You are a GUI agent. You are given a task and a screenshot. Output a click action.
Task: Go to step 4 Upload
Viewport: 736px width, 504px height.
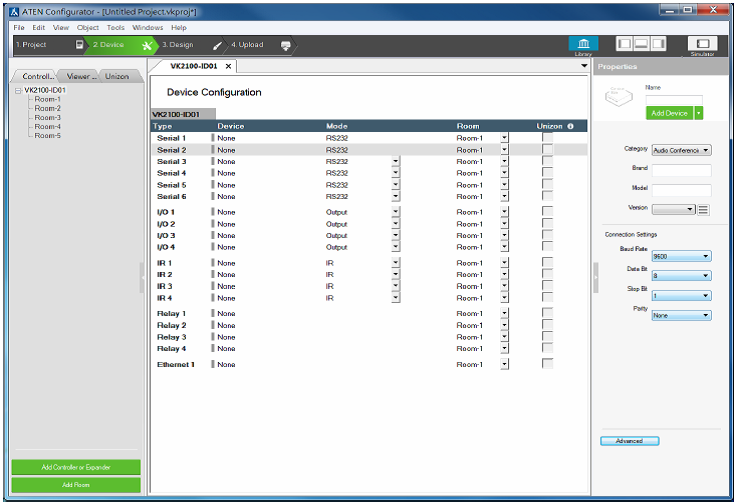tap(261, 45)
